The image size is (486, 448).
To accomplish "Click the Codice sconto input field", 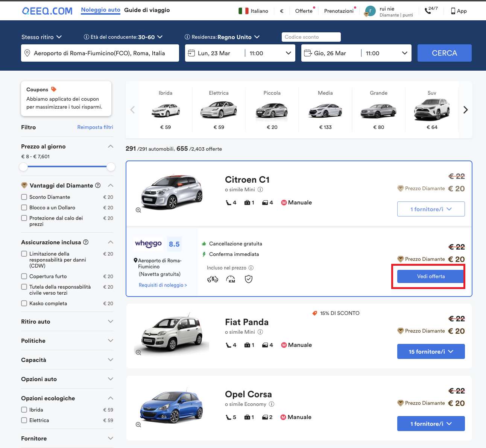I will tap(311, 37).
